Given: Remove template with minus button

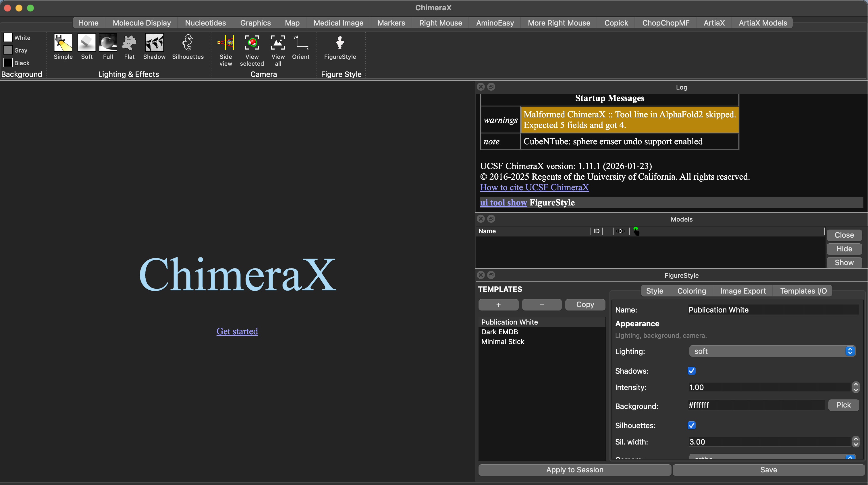Looking at the screenshot, I should click(542, 304).
